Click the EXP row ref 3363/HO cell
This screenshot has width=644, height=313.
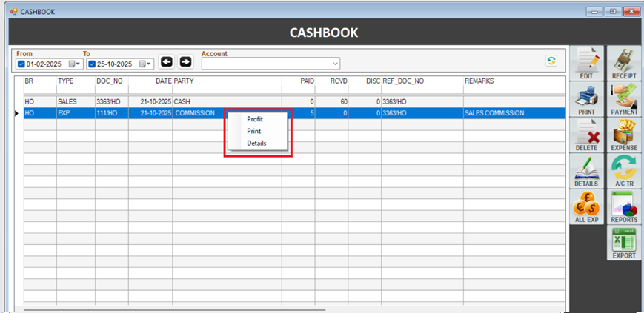(422, 113)
